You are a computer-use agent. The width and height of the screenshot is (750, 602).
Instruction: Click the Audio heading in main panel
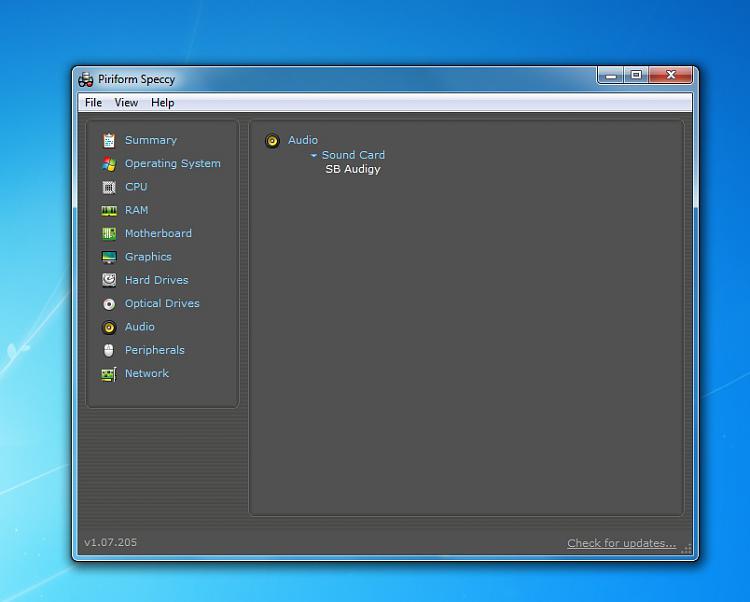point(303,140)
